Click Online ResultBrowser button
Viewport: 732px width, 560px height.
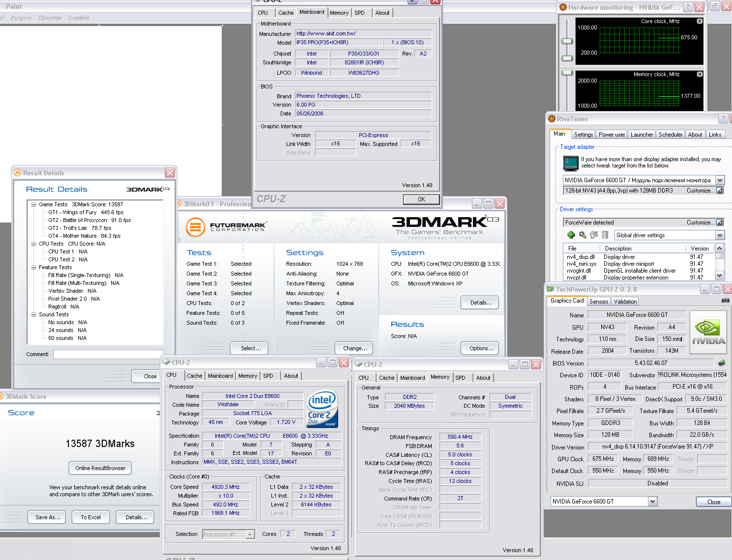coord(100,468)
